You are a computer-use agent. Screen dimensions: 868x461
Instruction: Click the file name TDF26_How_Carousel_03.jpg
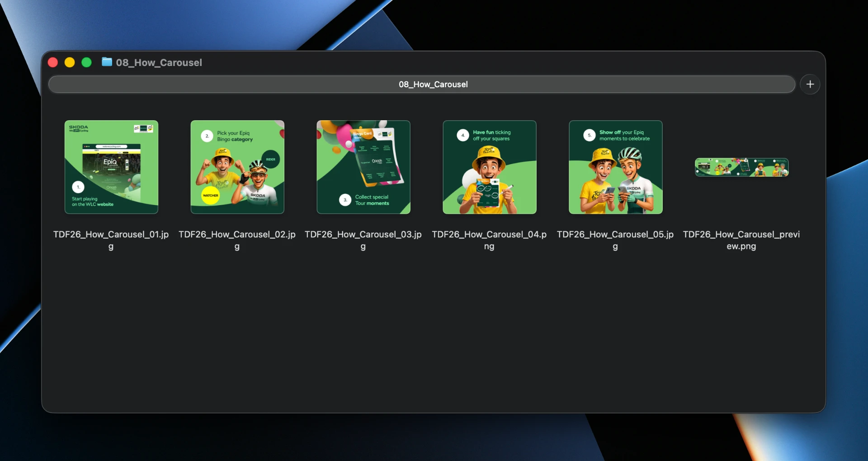click(x=363, y=240)
